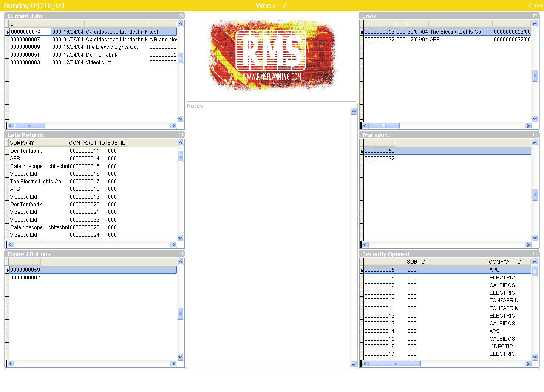This screenshot has height=392, width=544.
Task: Click COMPANY_ID header in Recently Opened
Action: [x=510, y=262]
